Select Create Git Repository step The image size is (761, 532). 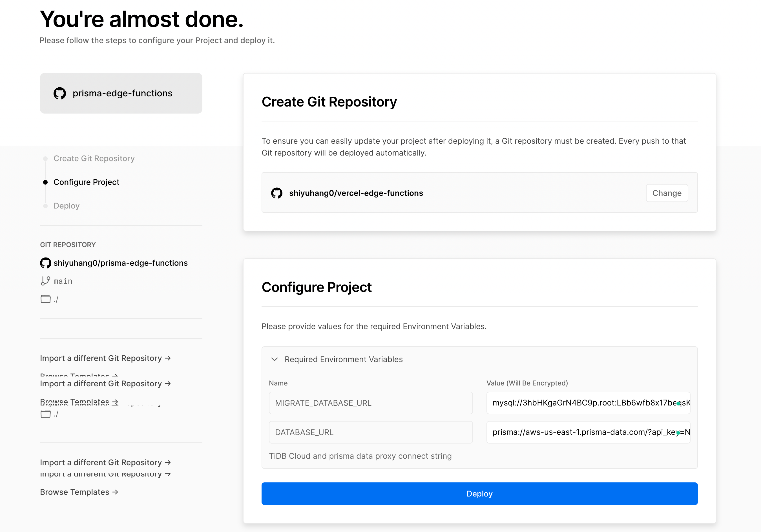coord(94,158)
